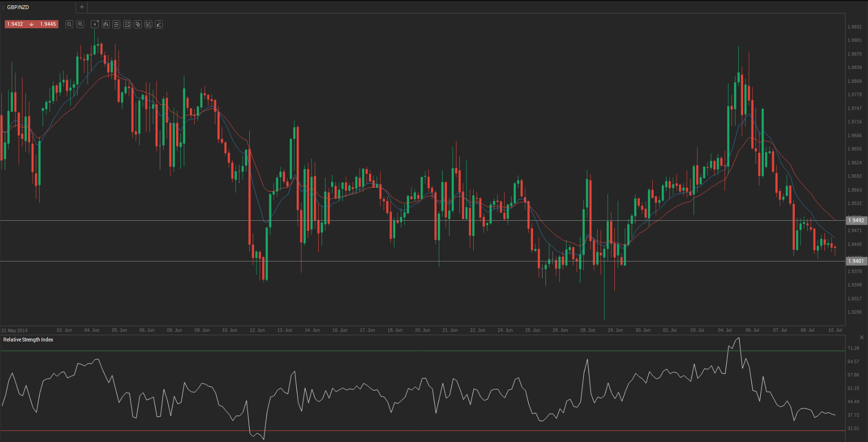Close the Relative Strength Index panel
This screenshot has width=868, height=442.
pos(861,338)
